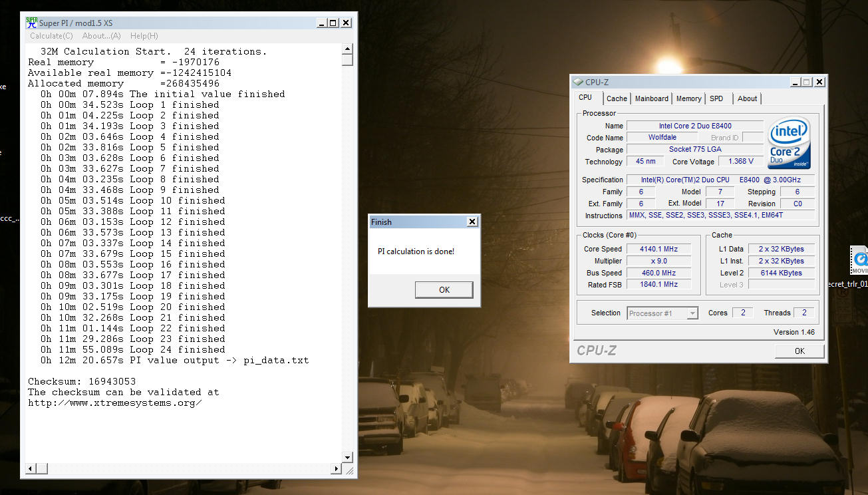The height and width of the screenshot is (495, 868).
Task: Close the Super PI window
Action: pyautogui.click(x=346, y=23)
